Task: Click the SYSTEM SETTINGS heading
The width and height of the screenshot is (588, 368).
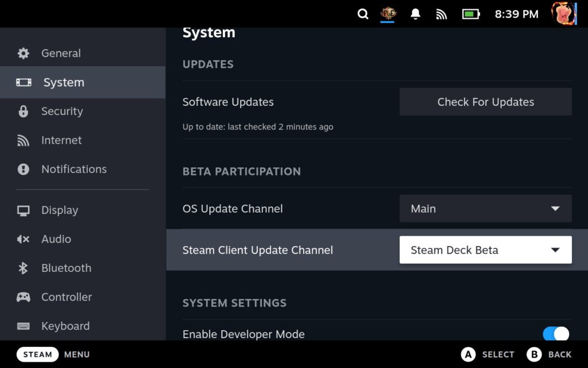Action: pos(234,303)
